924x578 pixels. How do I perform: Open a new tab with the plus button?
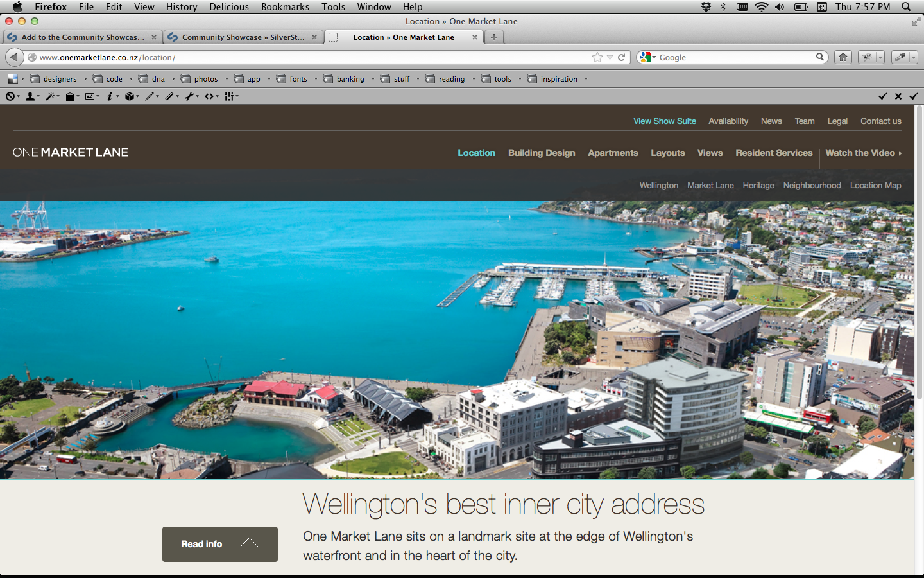pyautogui.click(x=493, y=37)
